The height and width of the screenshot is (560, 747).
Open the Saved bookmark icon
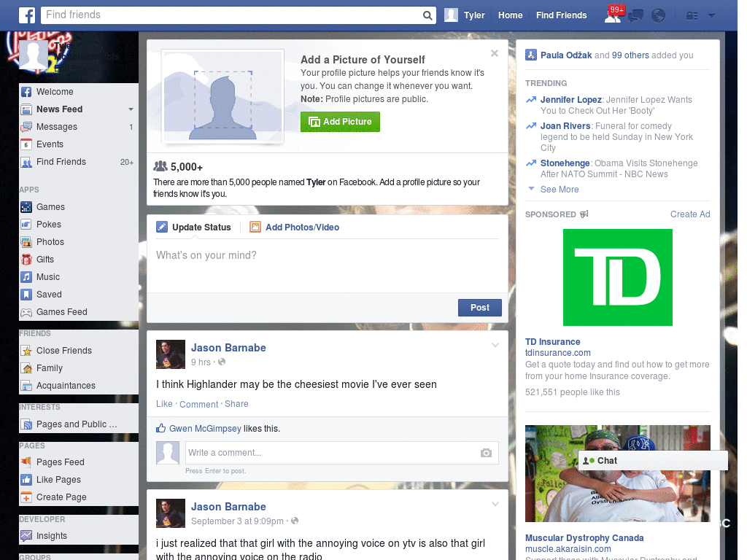[x=26, y=295]
